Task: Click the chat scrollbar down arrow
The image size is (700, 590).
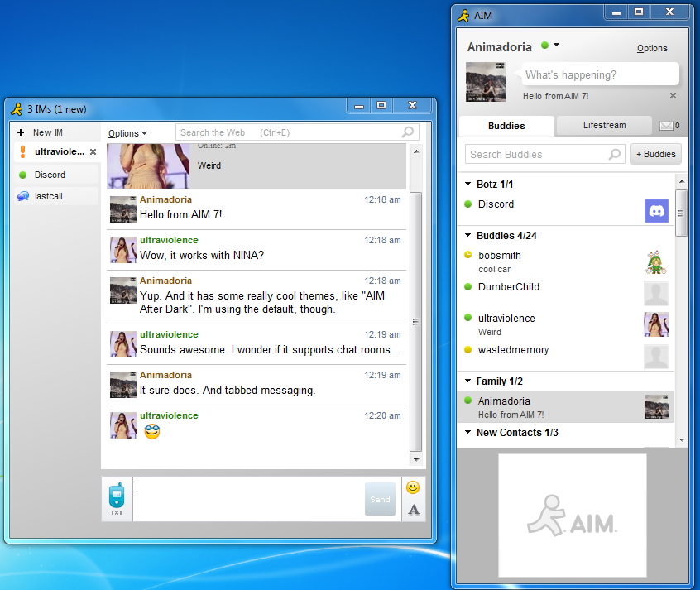Action: pos(416,459)
